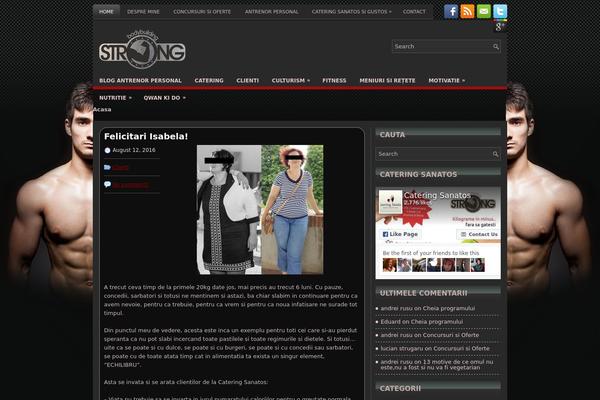Click the first friend profile thumbnail in Facebook widget

tap(390, 265)
